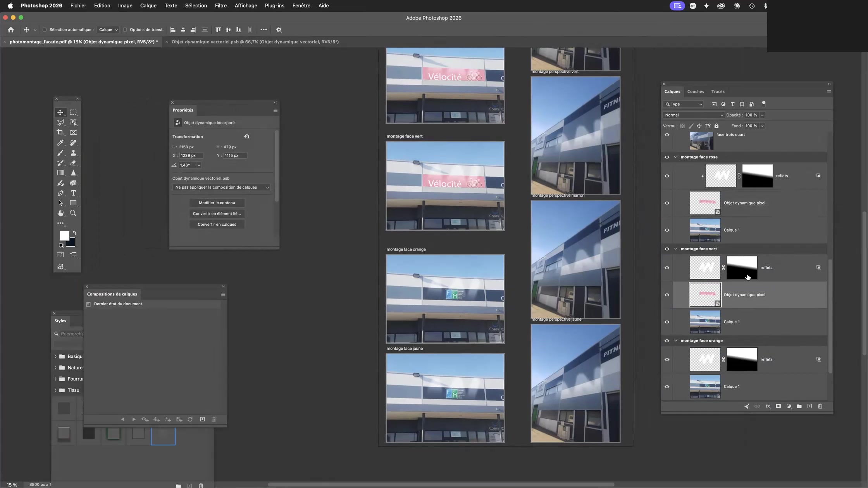
Task: Click the fx add layer style icon
Action: [x=768, y=406]
